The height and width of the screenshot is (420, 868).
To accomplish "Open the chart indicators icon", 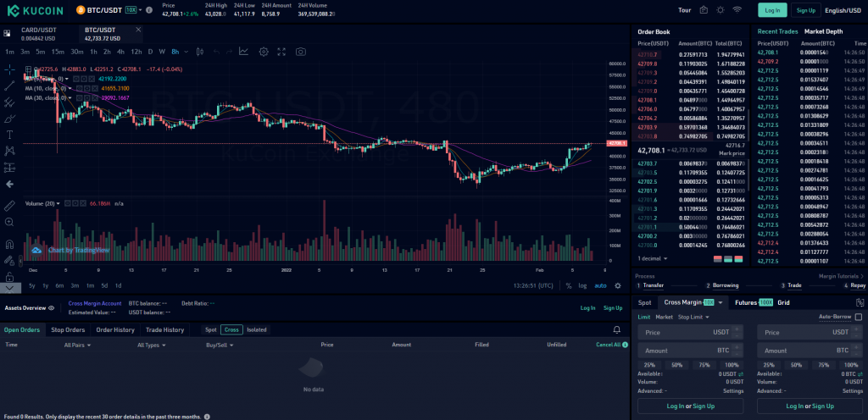I will [x=243, y=52].
